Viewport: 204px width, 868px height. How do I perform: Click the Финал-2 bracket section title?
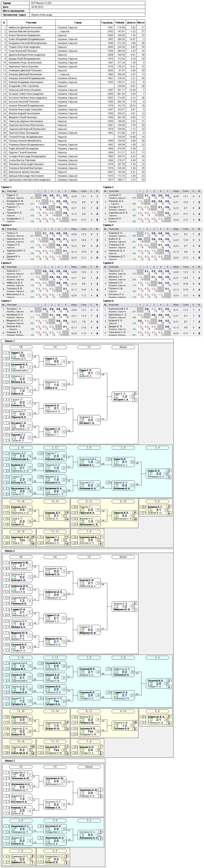pos(10,551)
